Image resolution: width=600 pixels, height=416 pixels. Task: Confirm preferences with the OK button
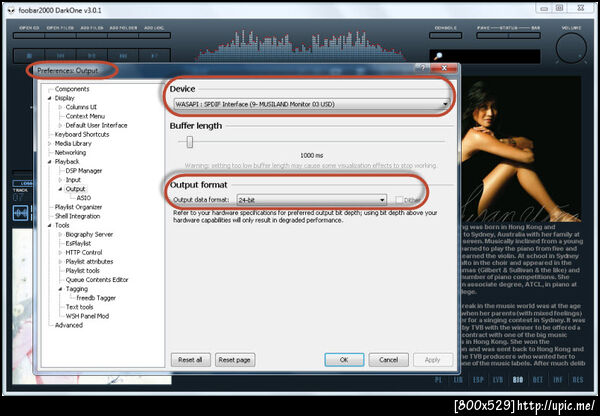[344, 360]
